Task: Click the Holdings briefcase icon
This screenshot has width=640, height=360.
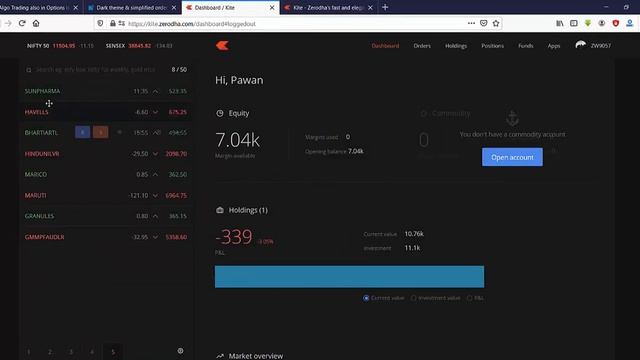Action: (x=220, y=210)
